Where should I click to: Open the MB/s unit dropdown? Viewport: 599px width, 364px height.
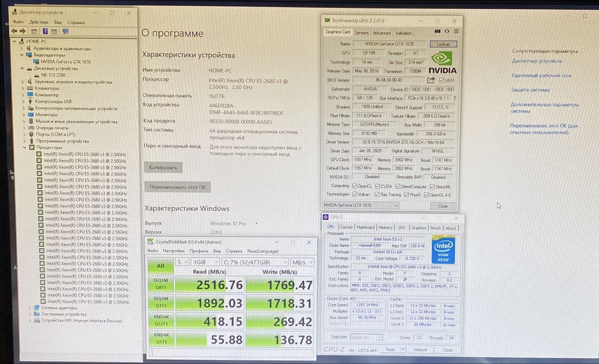pyautogui.click(x=302, y=262)
